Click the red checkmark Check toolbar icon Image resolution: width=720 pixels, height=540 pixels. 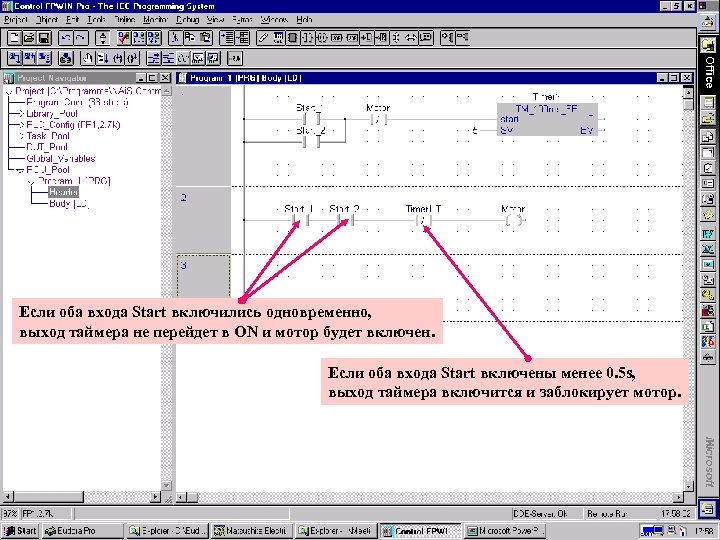pos(124,38)
